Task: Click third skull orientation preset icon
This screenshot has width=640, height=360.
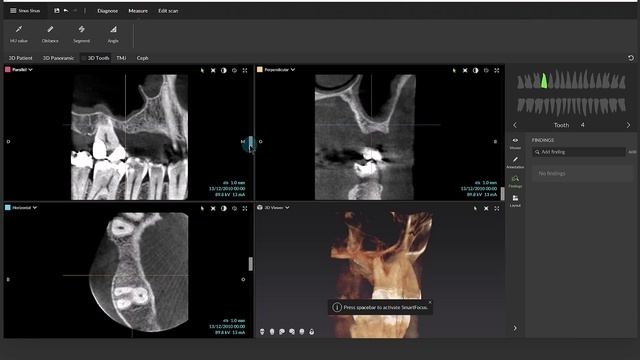Action: click(282, 331)
